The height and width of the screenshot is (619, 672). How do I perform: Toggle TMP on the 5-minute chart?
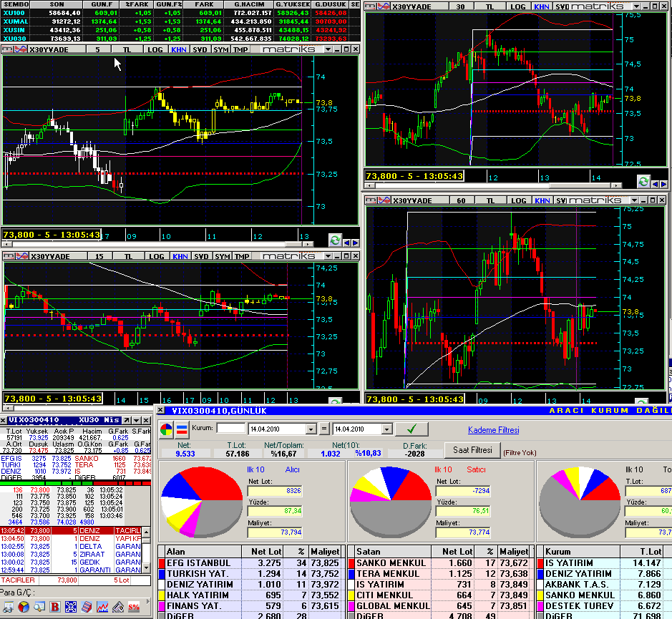coord(240,49)
